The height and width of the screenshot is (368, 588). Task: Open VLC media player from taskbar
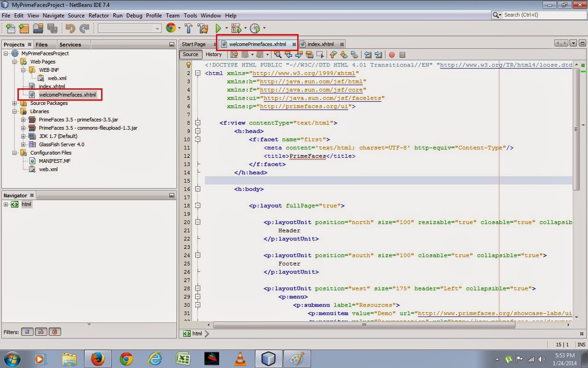(x=240, y=359)
